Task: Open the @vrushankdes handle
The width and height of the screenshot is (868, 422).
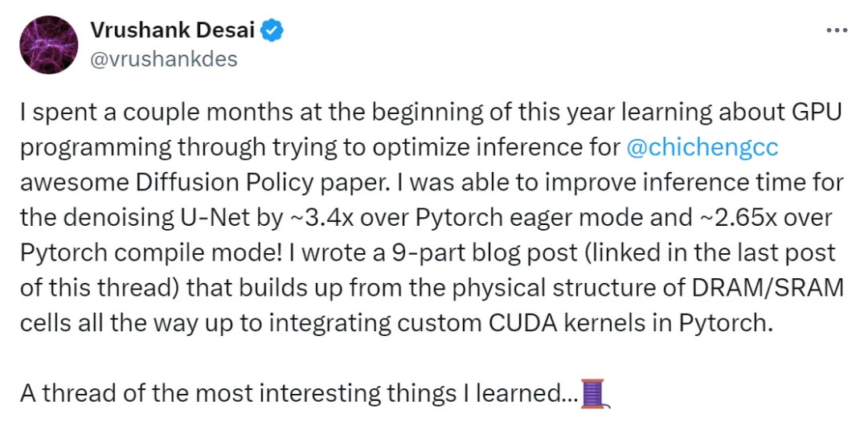Action: click(x=163, y=59)
